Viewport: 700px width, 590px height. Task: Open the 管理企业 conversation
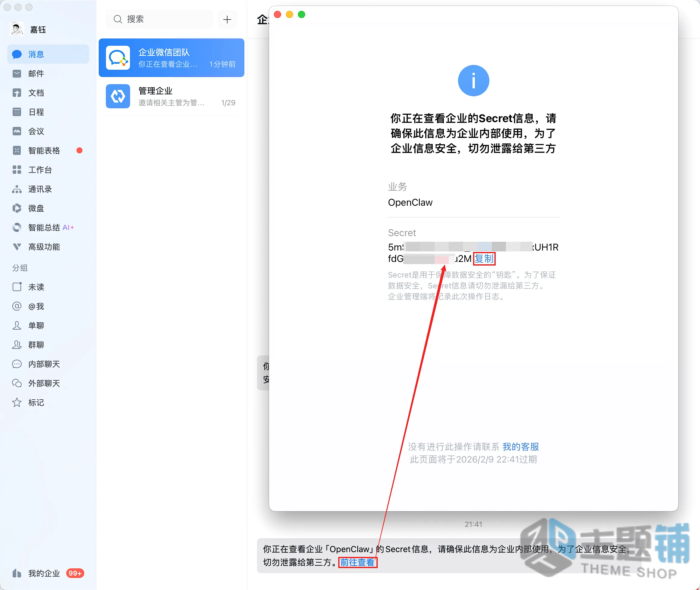[172, 96]
